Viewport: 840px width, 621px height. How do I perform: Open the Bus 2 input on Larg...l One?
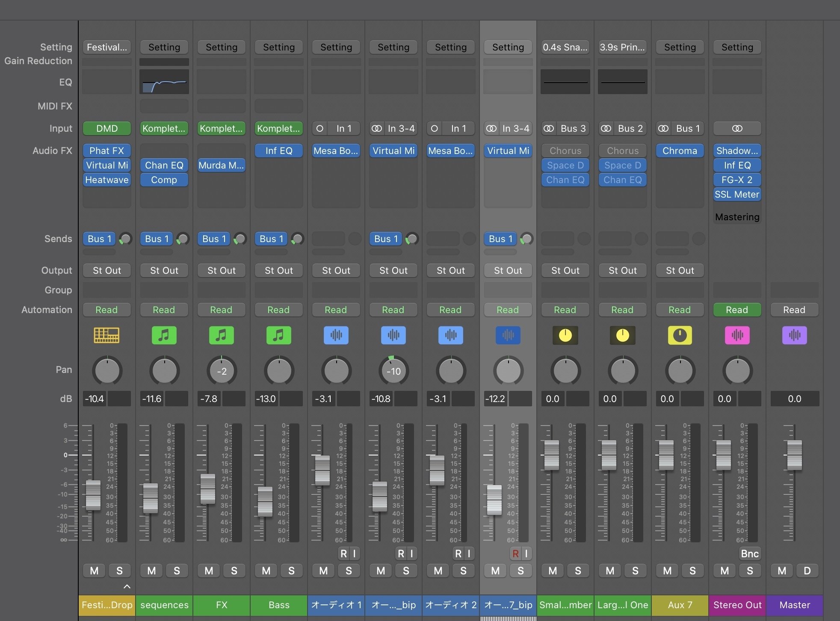630,128
